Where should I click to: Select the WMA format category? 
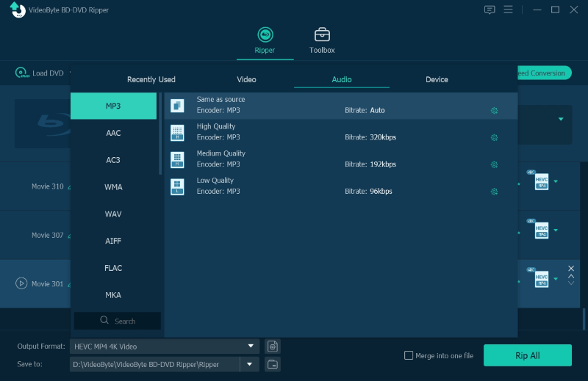coord(114,187)
